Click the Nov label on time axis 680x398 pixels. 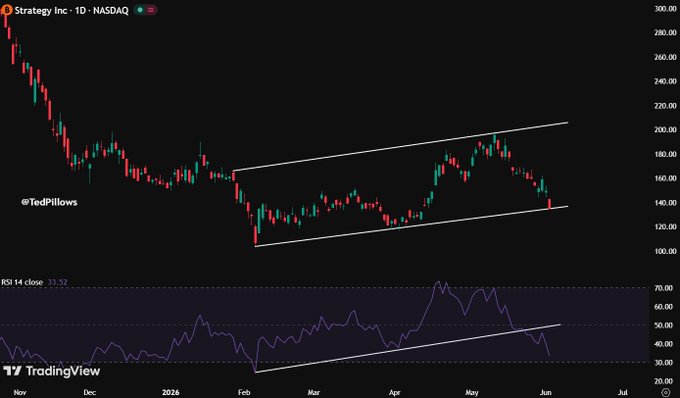20,392
